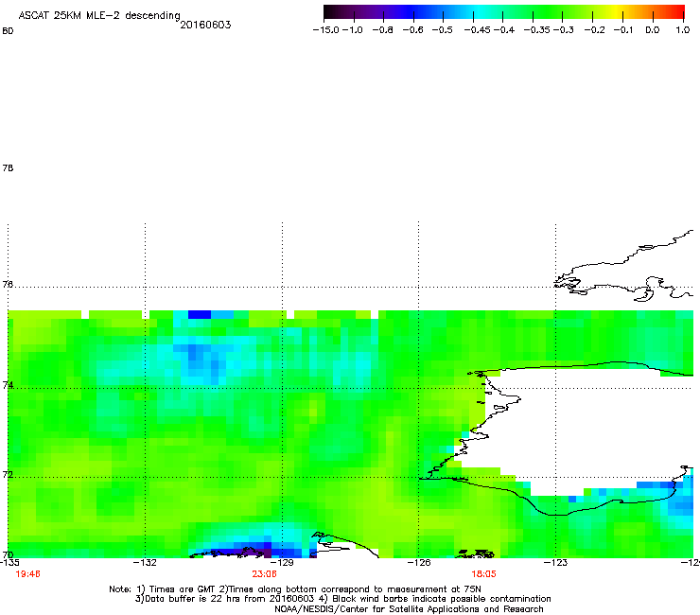Click the -135 longitude axis label
700x615 pixels.
tap(9, 563)
